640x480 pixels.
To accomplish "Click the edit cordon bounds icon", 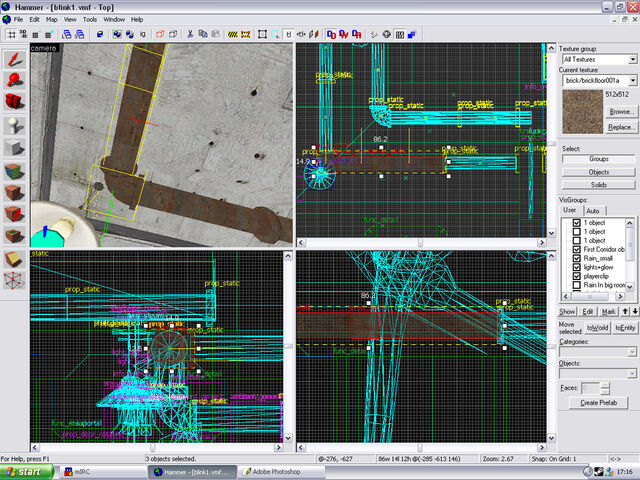I will click(x=246, y=35).
